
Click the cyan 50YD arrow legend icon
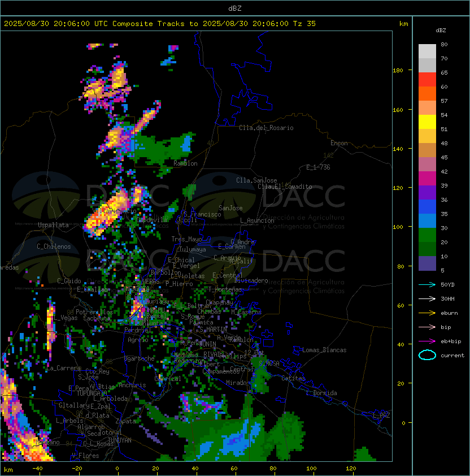coord(427,284)
